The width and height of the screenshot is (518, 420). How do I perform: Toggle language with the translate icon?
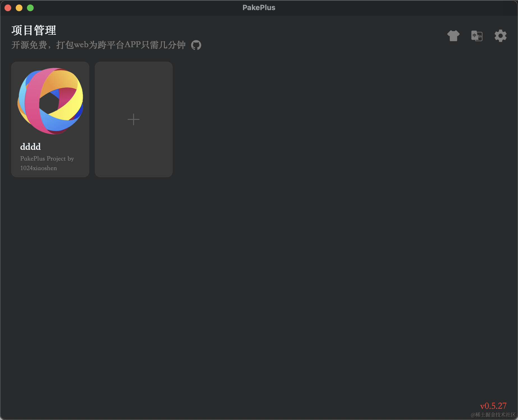pyautogui.click(x=477, y=36)
